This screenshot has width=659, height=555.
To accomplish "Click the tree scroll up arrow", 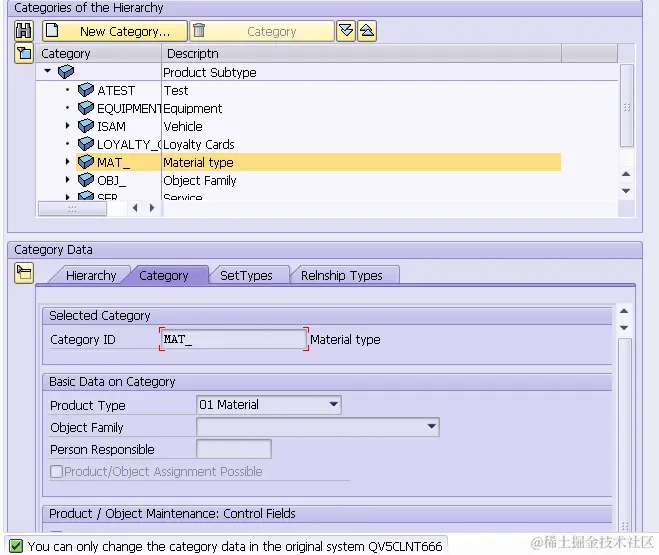I will 626,174.
